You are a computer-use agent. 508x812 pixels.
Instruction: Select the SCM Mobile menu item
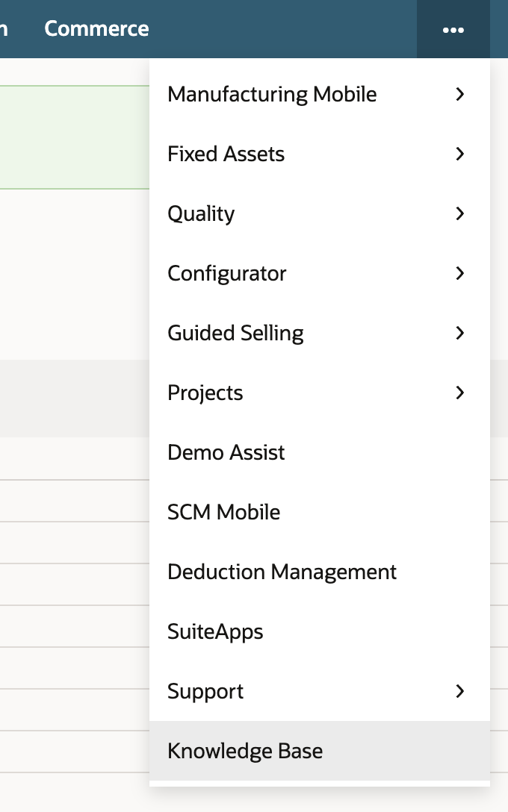319,512
